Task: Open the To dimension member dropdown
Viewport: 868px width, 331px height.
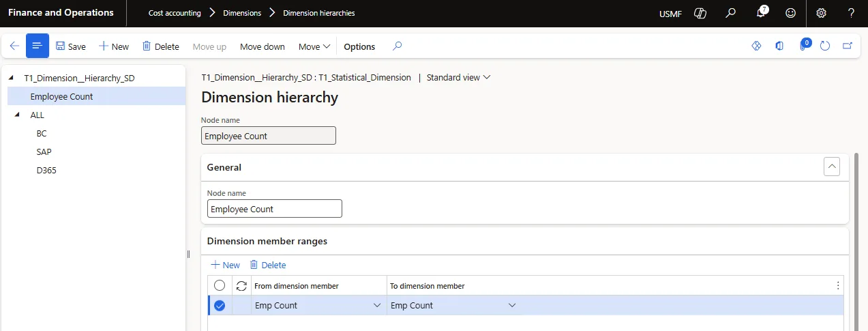Action: [512, 306]
